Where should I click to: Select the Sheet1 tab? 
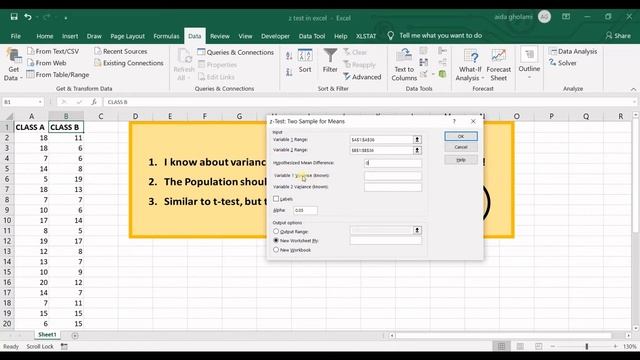pyautogui.click(x=47, y=335)
